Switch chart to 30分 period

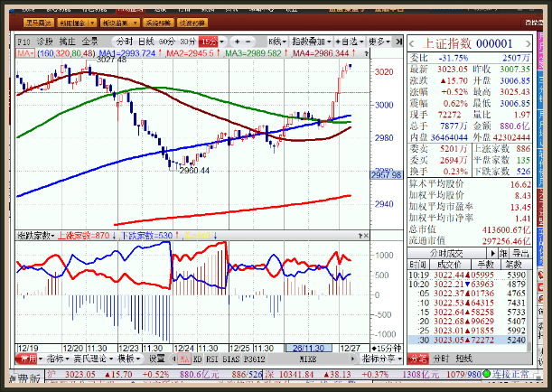(x=188, y=42)
